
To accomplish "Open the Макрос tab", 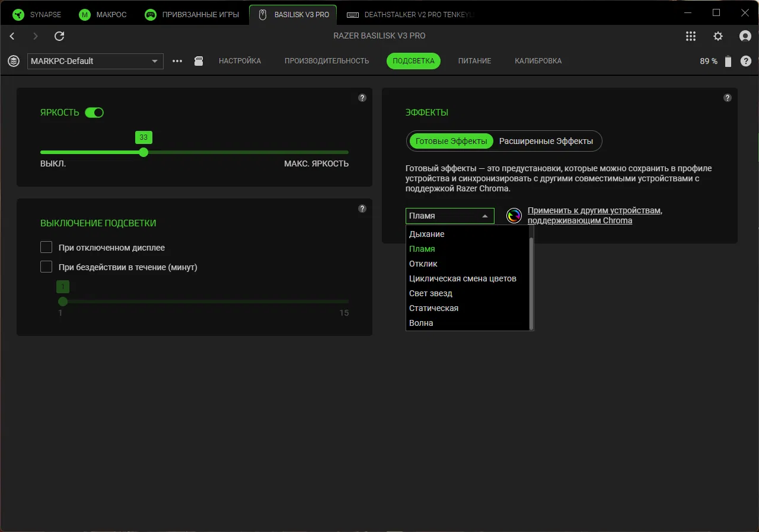I will tap(103, 14).
